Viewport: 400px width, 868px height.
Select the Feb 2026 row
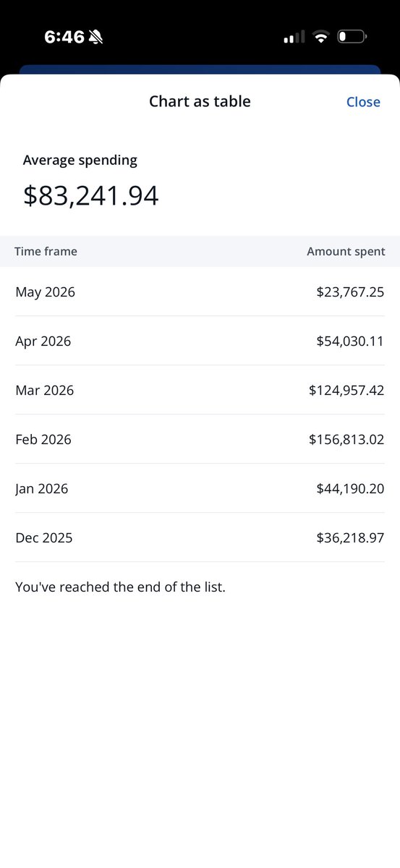200,439
